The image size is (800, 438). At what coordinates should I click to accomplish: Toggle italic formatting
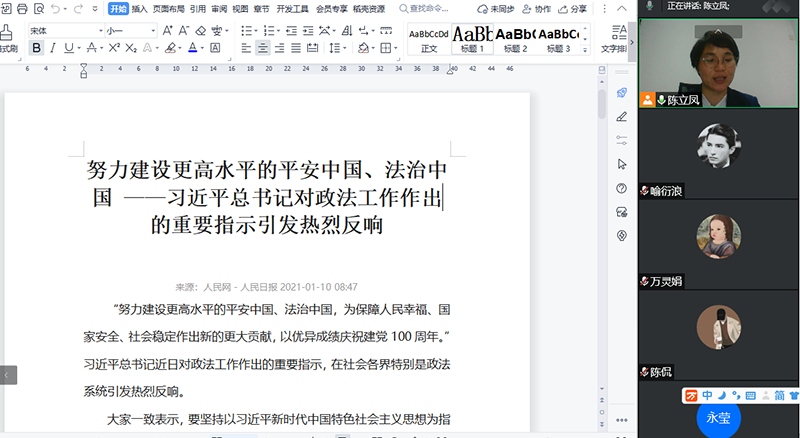click(x=53, y=48)
